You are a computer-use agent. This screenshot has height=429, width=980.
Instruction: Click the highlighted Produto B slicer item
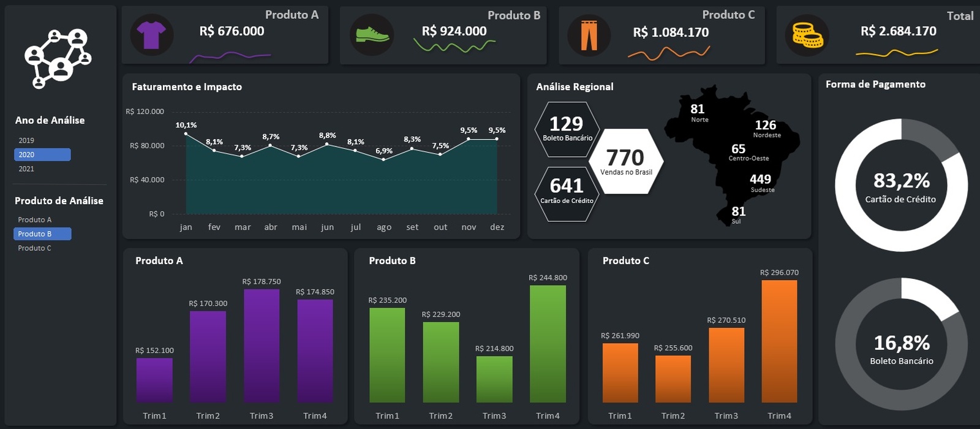(42, 233)
